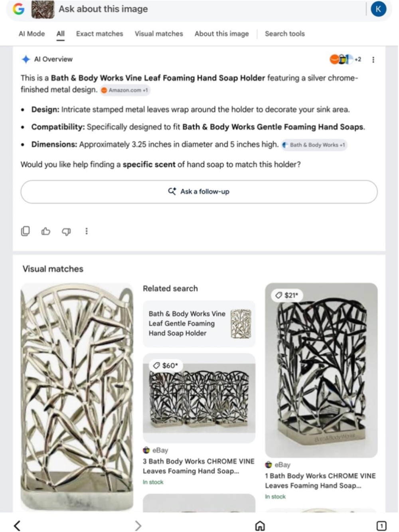The height and width of the screenshot is (532, 399).
Task: Open the Exact matches tab
Action: click(99, 34)
